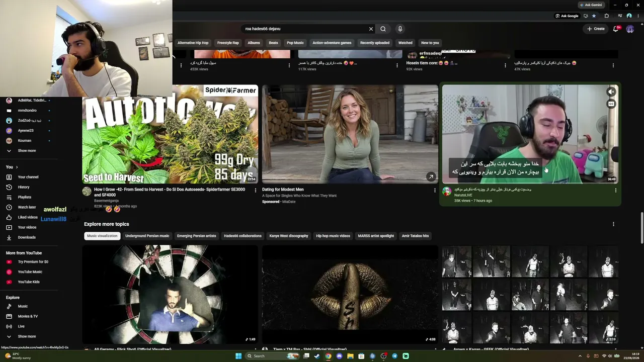
Task: Open Watch later in the sidebar
Action: click(27, 207)
